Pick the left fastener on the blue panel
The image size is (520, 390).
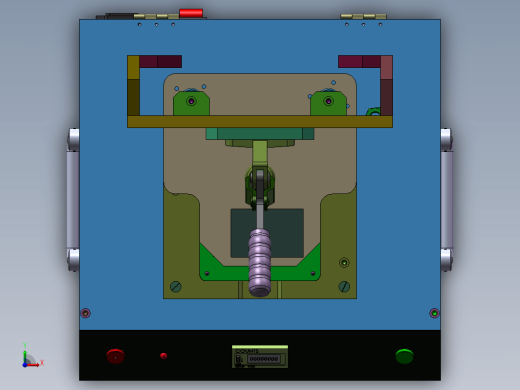(x=86, y=313)
